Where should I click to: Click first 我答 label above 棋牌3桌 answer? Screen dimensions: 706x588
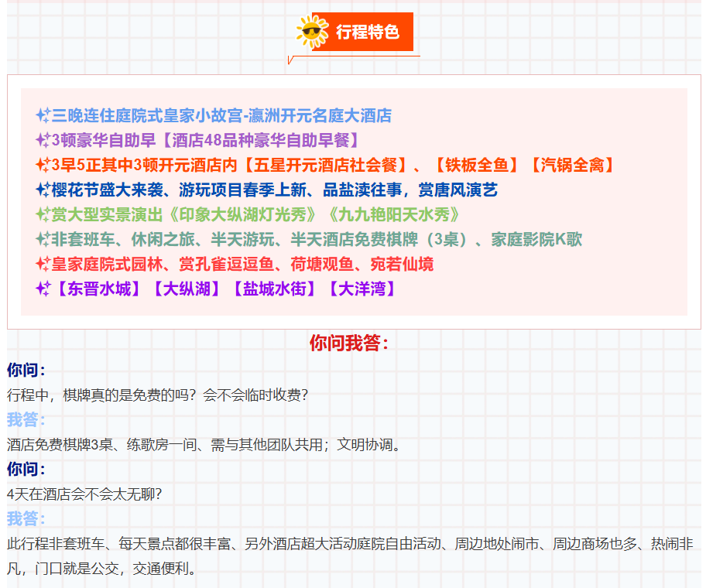[26, 420]
